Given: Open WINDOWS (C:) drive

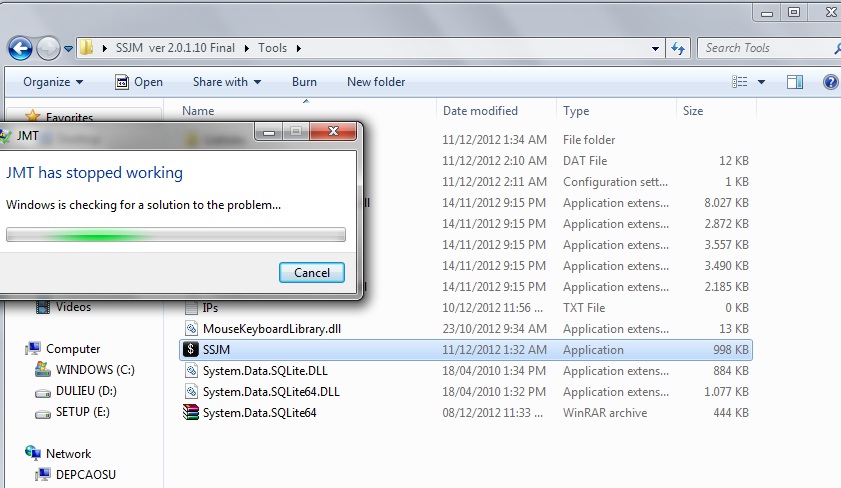Looking at the screenshot, I should 95,370.
